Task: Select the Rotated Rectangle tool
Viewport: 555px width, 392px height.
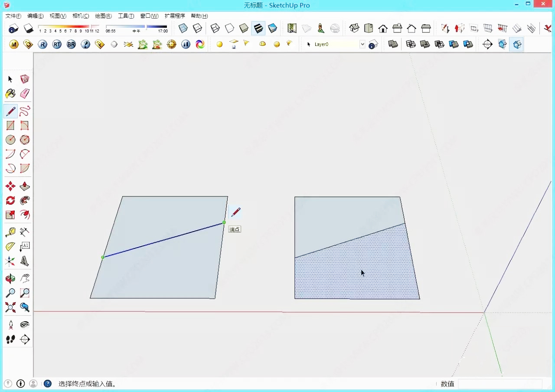Action: pyautogui.click(x=25, y=126)
